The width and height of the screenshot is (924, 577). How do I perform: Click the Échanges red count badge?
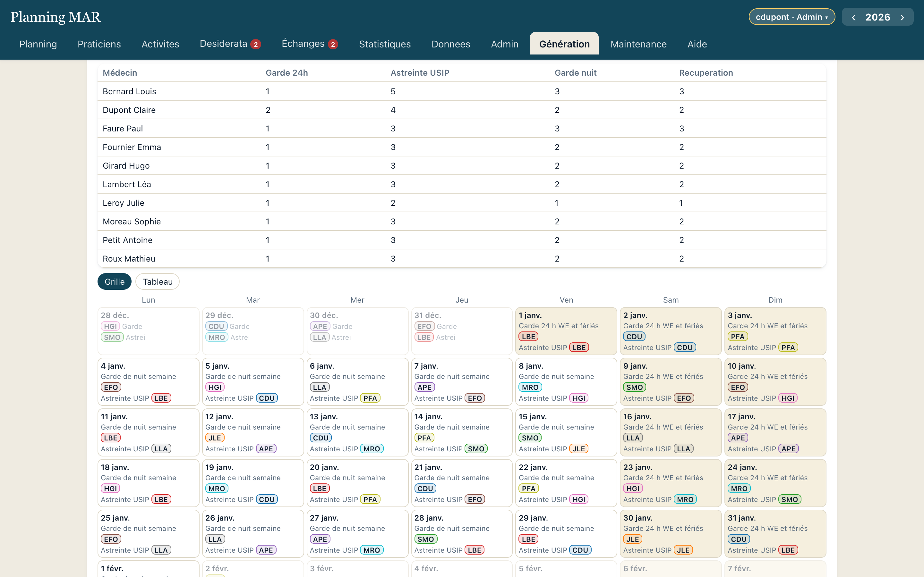pyautogui.click(x=333, y=44)
